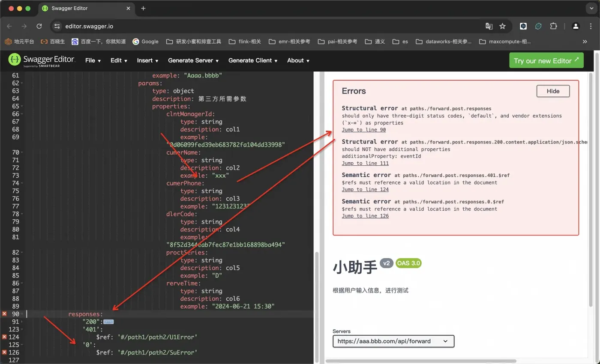
Task: Open the About menu
Action: coord(298,60)
